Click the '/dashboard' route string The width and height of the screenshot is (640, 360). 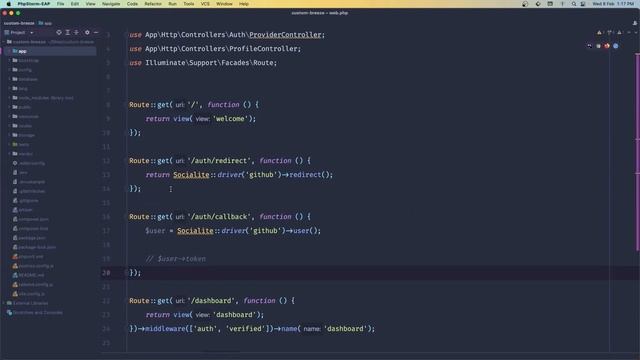tap(211, 301)
